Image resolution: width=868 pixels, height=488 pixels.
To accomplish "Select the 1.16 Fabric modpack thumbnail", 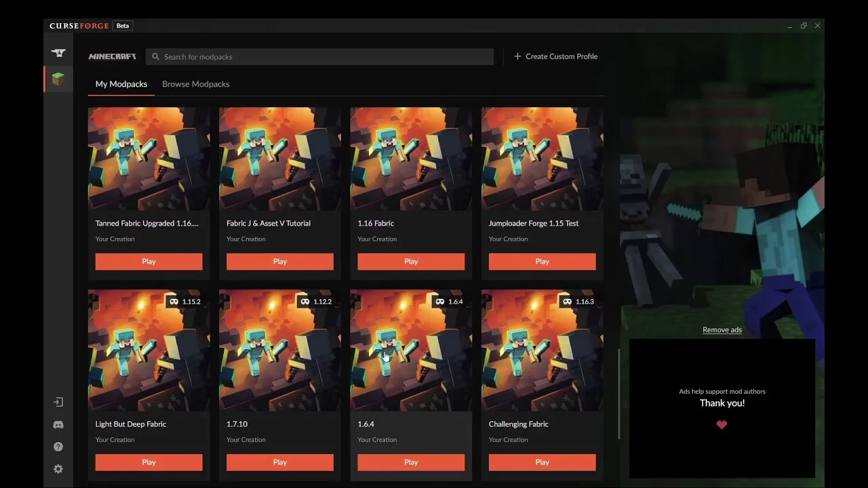I will 411,159.
